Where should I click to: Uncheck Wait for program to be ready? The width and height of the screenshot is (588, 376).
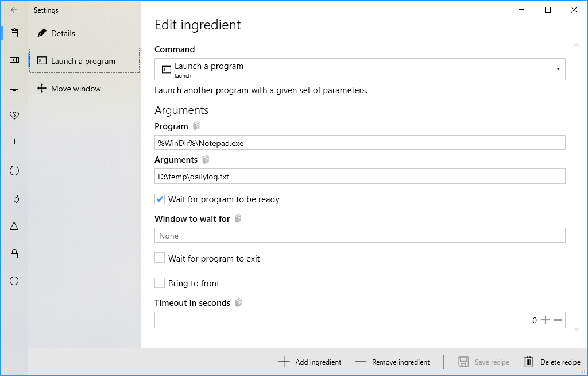click(x=160, y=199)
